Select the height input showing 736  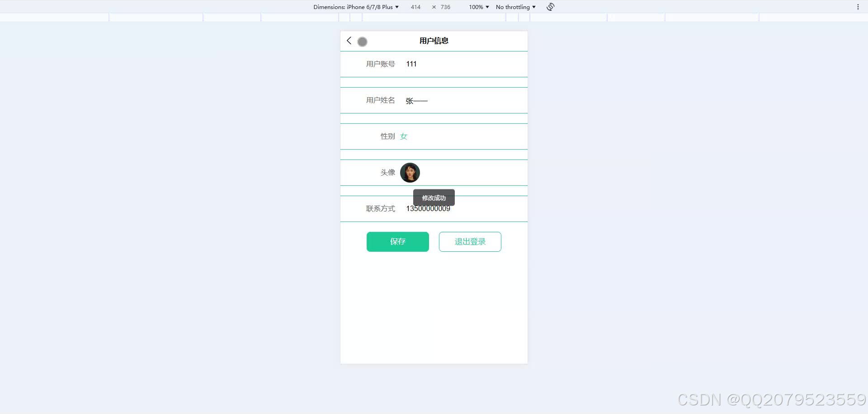445,7
